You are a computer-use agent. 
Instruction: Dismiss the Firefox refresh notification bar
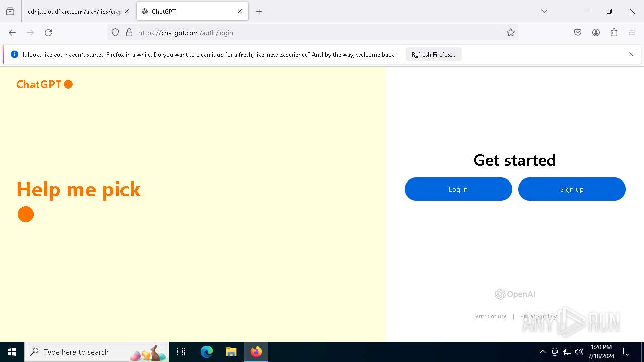631,54
